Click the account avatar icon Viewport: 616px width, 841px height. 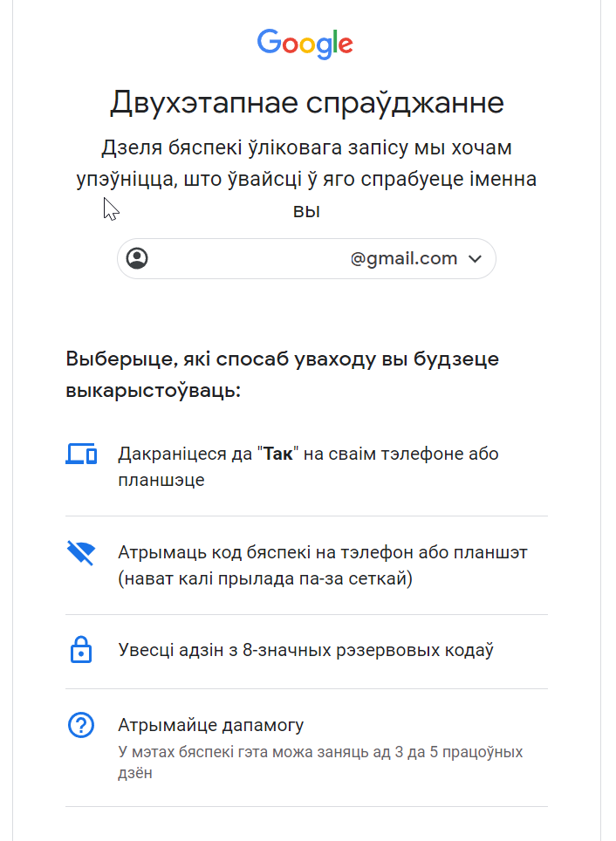coord(137,258)
